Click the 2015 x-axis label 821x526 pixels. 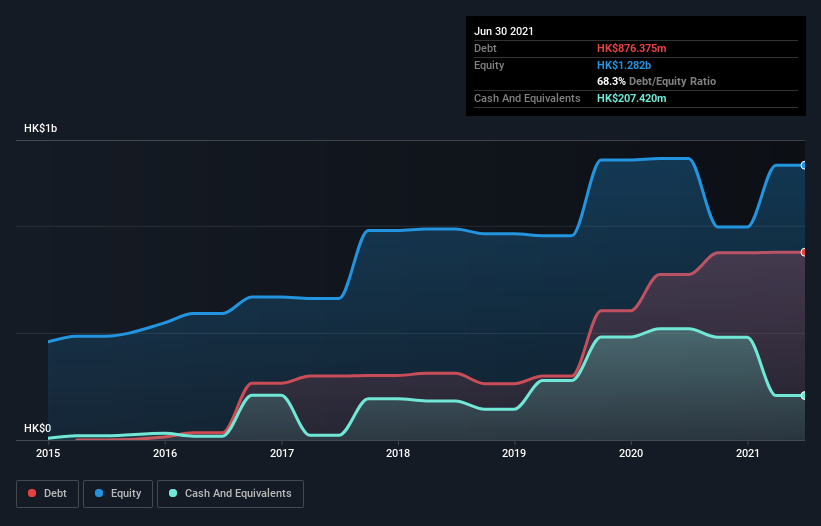[x=48, y=453]
